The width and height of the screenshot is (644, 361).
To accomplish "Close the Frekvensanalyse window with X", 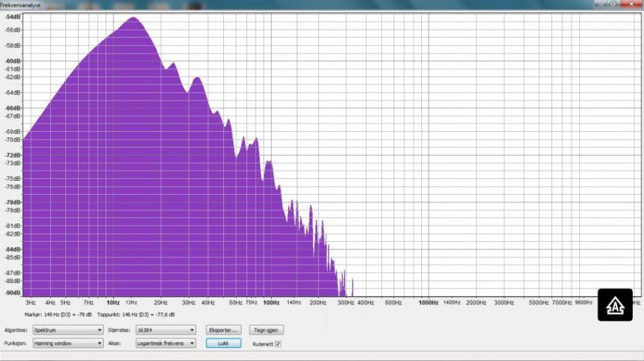I will [x=630, y=4].
